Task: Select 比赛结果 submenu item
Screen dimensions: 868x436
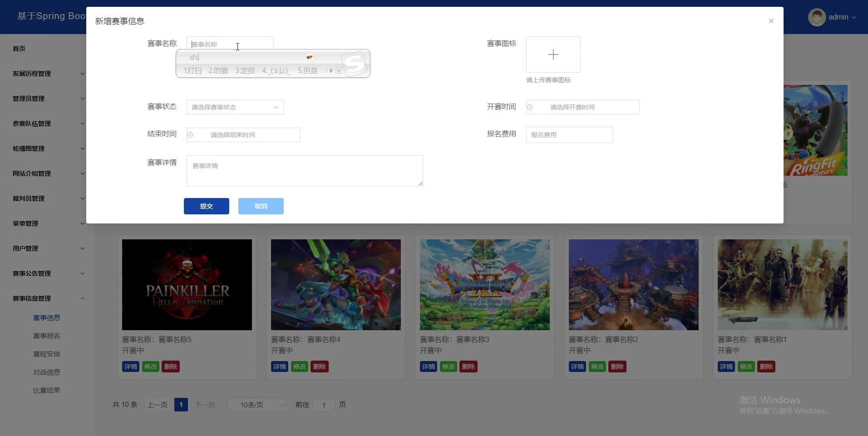Action: [x=47, y=391]
